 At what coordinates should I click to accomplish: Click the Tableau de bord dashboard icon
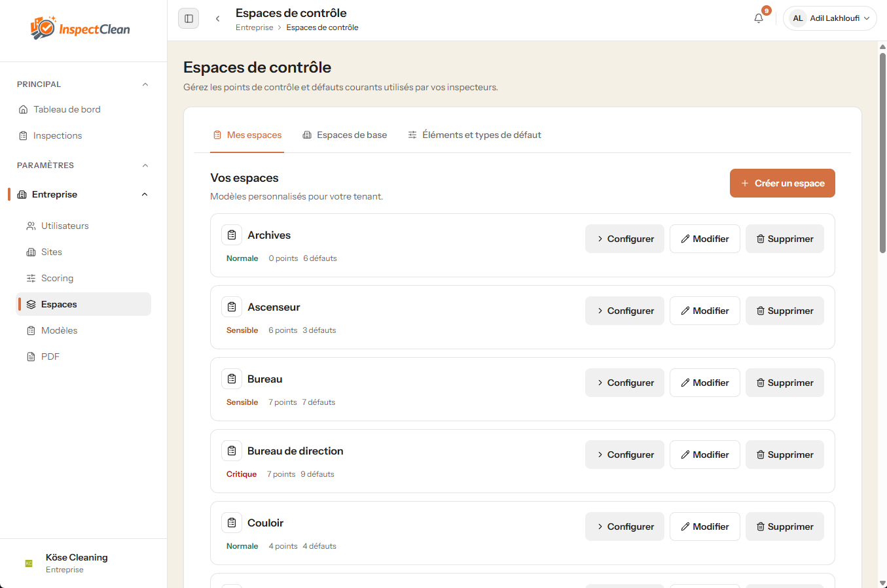pyautogui.click(x=22, y=109)
